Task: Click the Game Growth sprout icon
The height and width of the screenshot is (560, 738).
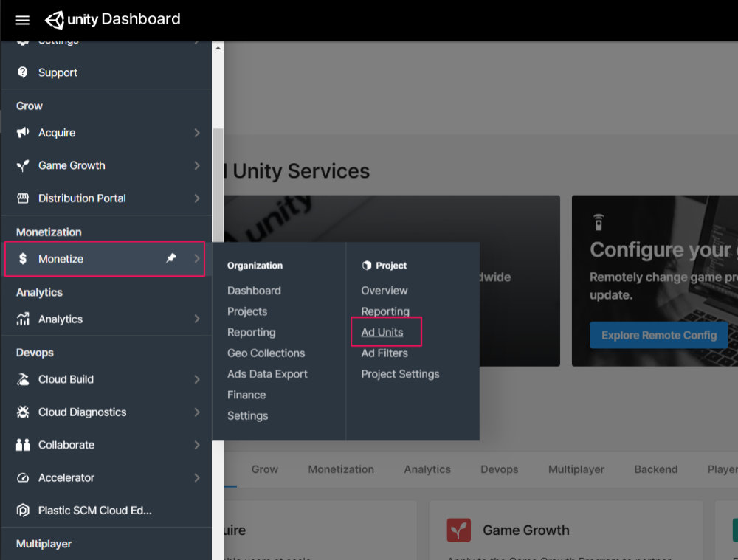Action: coord(23,166)
